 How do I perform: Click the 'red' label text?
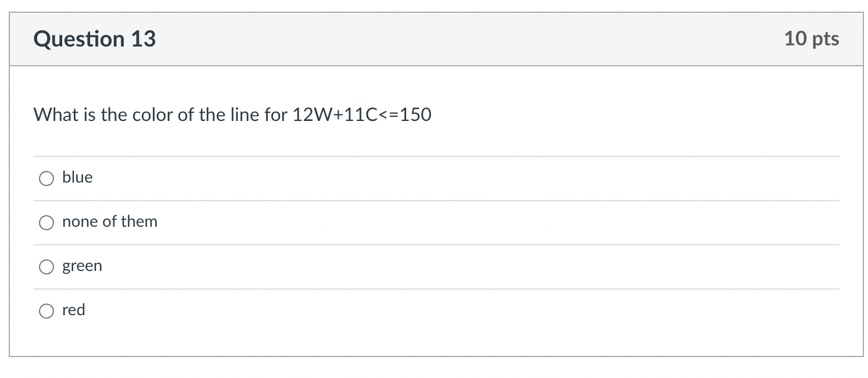coord(74,310)
